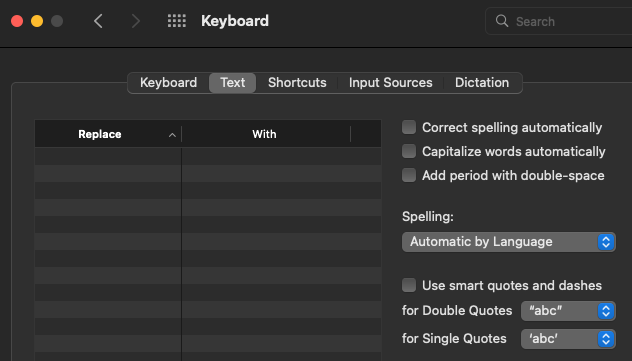
Task: Click the yellow minimize window button
Action: click(37, 21)
